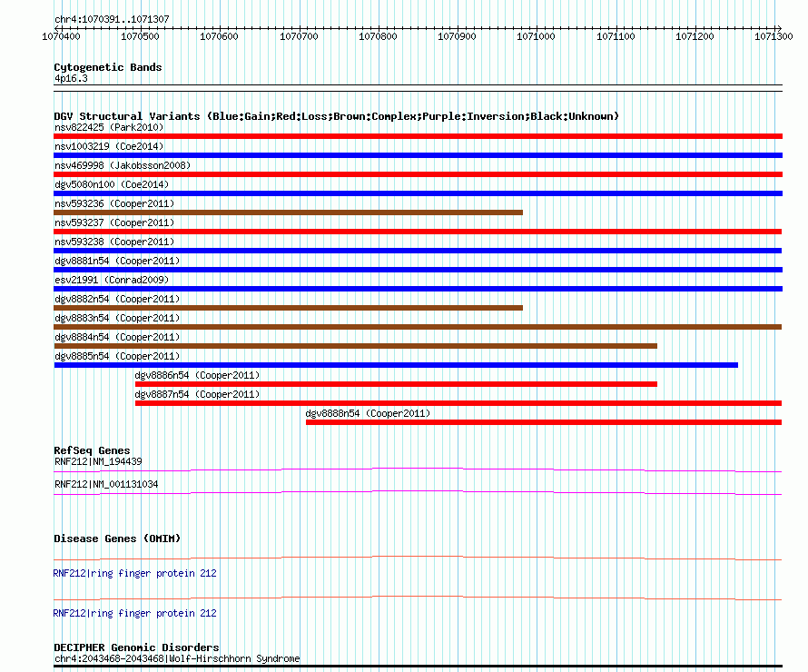Select the dgv8886n54 (Cooper2011) label
The width and height of the screenshot is (808, 672).
tap(197, 375)
